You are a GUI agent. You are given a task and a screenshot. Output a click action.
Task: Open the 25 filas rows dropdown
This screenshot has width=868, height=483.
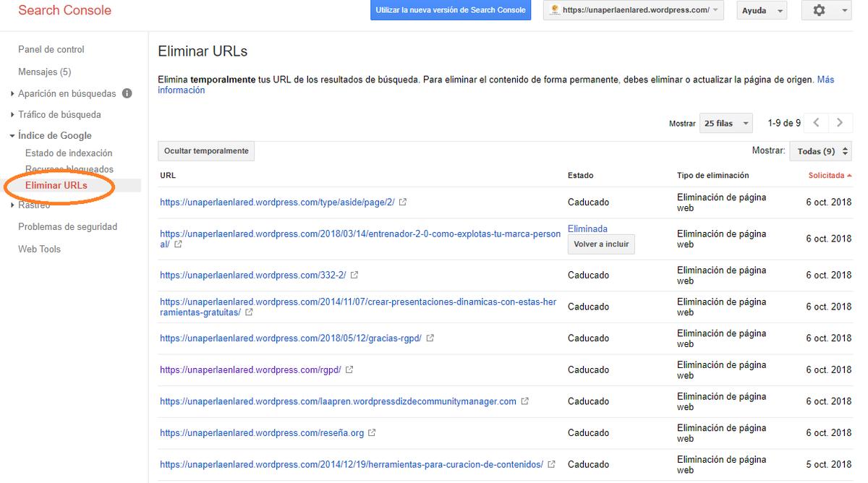[726, 123]
